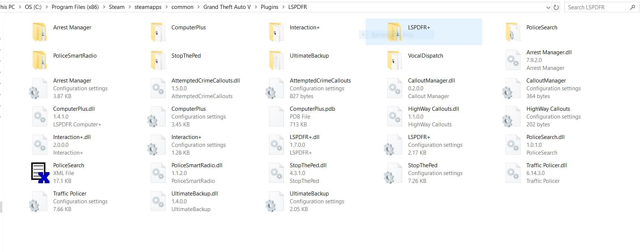Open the PoliceSearch folder icon
644x252 pixels.
pos(513,32)
